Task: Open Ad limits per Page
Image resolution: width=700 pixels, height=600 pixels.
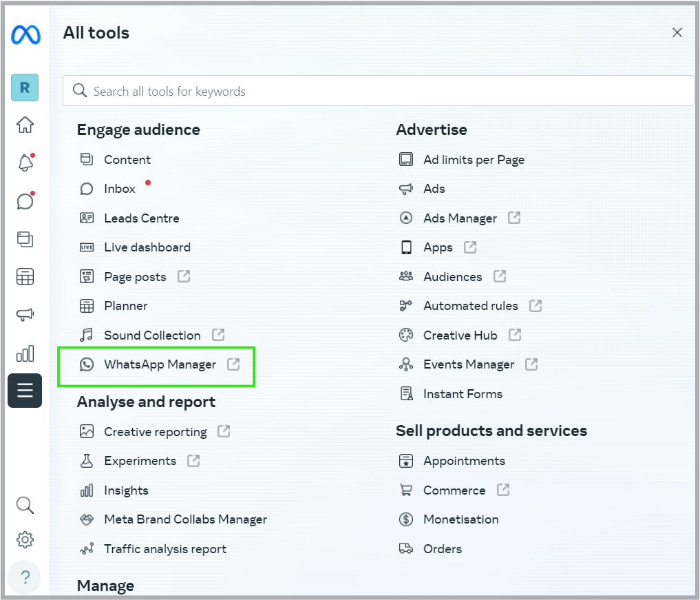Action: (x=474, y=160)
